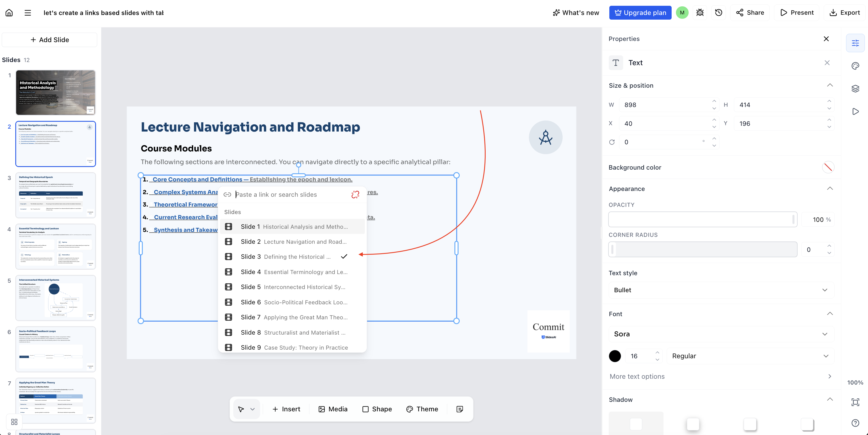The height and width of the screenshot is (435, 868).
Task: Open the layers sidebar icon
Action: tap(855, 89)
